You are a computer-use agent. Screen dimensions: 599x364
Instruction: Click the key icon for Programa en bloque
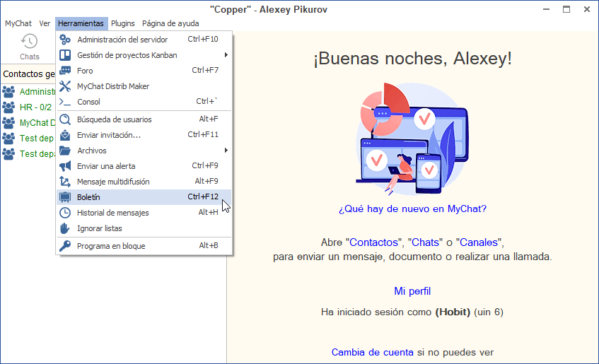[65, 246]
